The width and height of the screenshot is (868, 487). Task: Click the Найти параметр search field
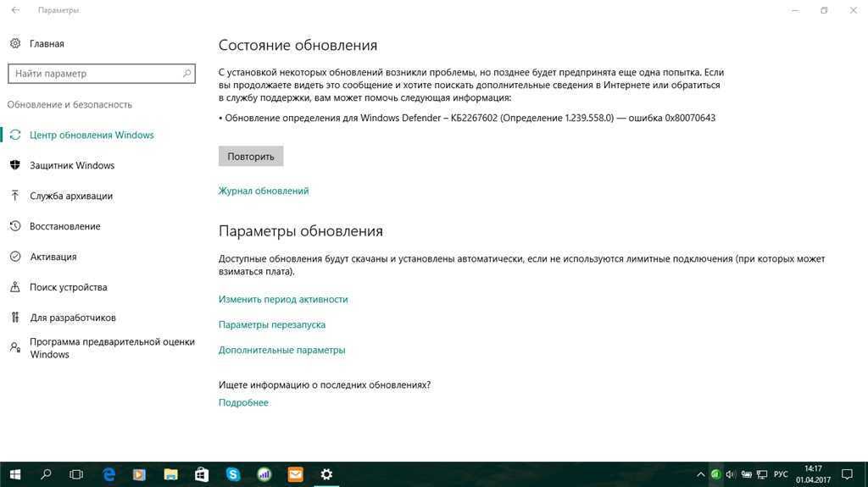pyautogui.click(x=102, y=74)
